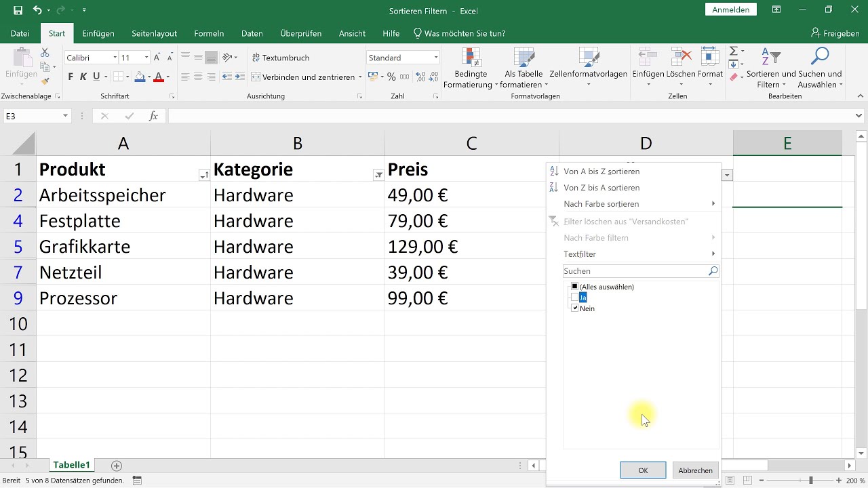Uncheck the Nein filter checkbox
Viewport: 868px width, 488px height.
(575, 308)
